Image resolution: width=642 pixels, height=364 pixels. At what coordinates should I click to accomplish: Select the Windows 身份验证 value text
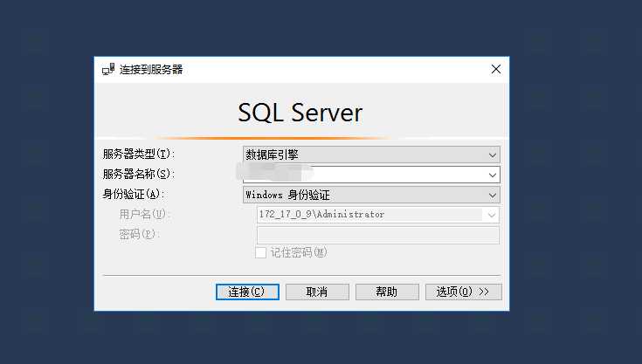[x=287, y=195]
